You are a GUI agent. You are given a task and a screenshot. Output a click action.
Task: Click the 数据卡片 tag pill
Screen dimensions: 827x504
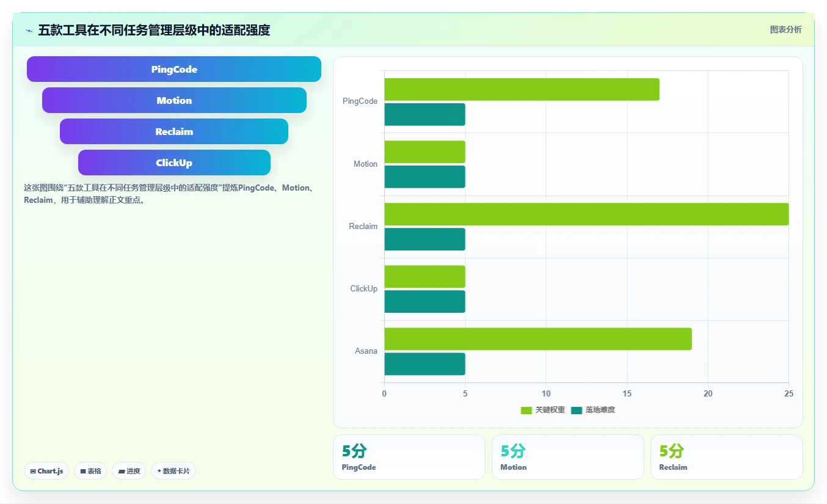pos(173,471)
